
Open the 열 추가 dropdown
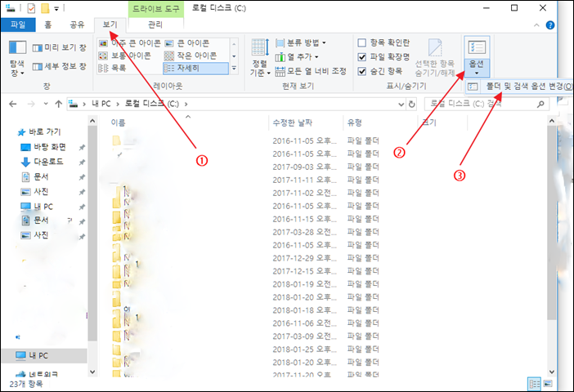[297, 57]
